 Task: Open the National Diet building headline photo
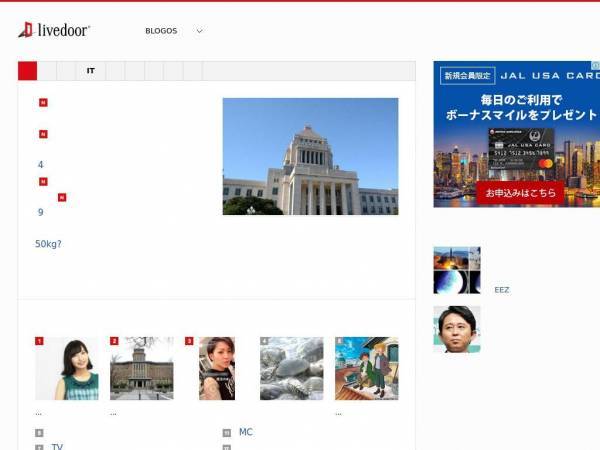(310, 156)
